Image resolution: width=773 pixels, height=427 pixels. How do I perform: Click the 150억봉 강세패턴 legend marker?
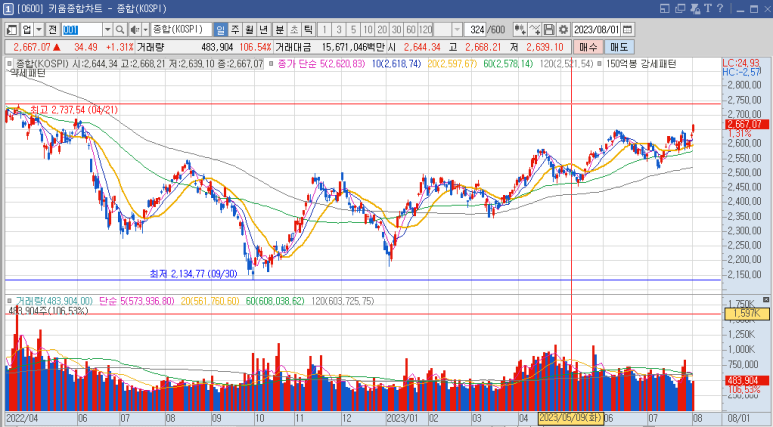tap(599, 64)
